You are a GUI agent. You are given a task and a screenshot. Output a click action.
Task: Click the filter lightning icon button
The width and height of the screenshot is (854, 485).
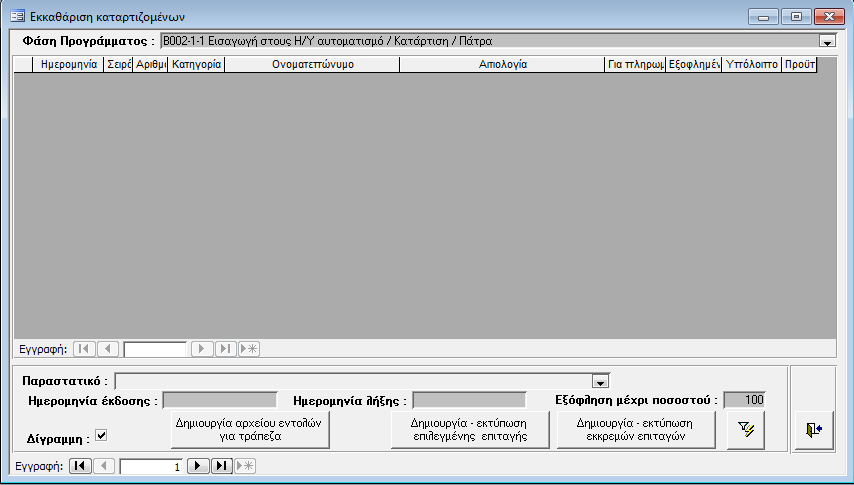745,429
